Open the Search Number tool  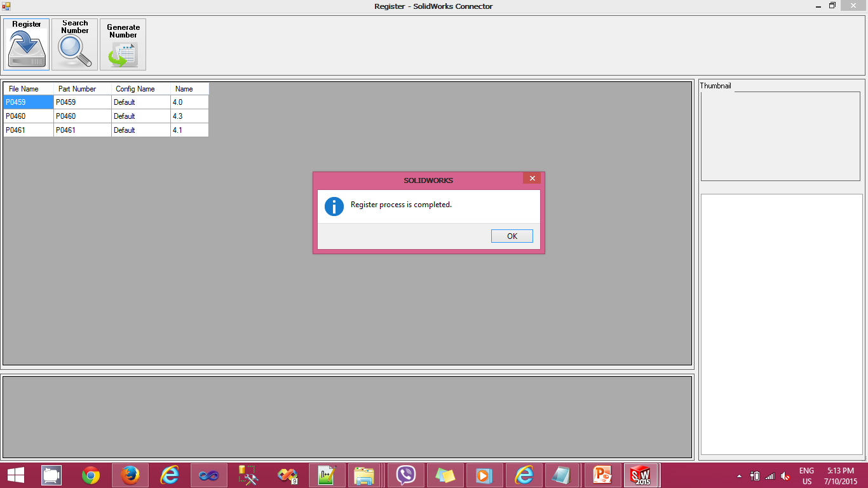click(x=75, y=44)
